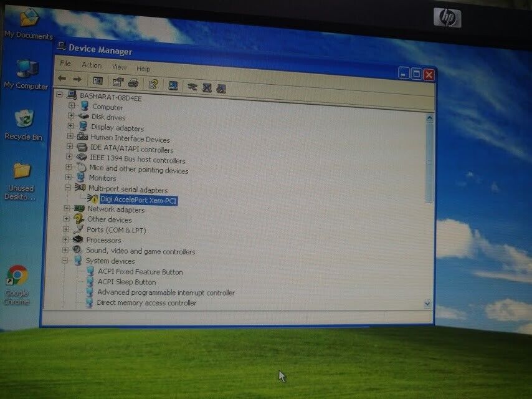Click the Device Manager title bar icon
The image size is (532, 399).
61,46
